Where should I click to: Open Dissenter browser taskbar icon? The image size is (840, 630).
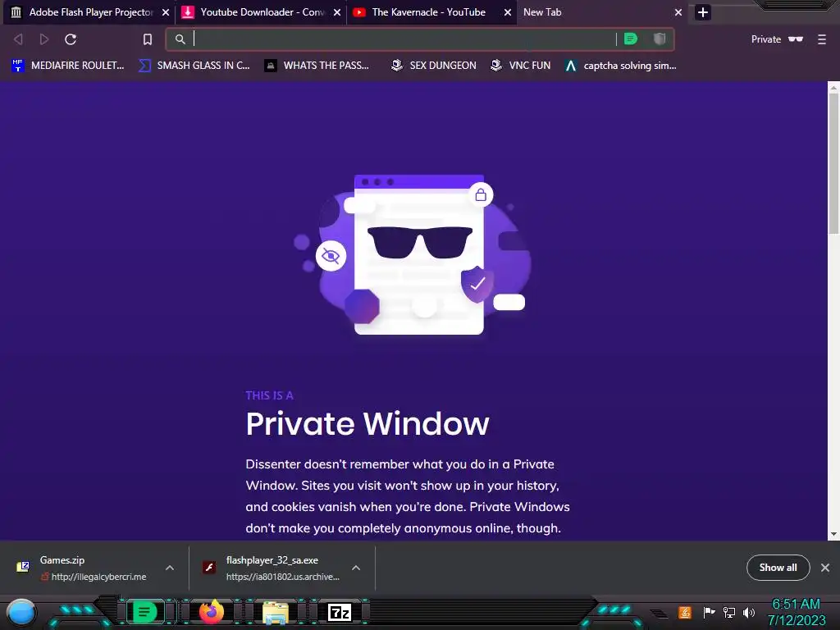tap(144, 612)
